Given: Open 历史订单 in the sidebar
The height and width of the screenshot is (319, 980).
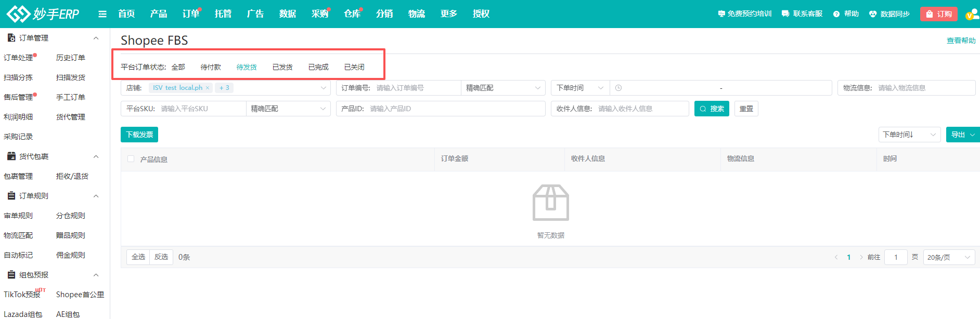Looking at the screenshot, I should [x=71, y=58].
